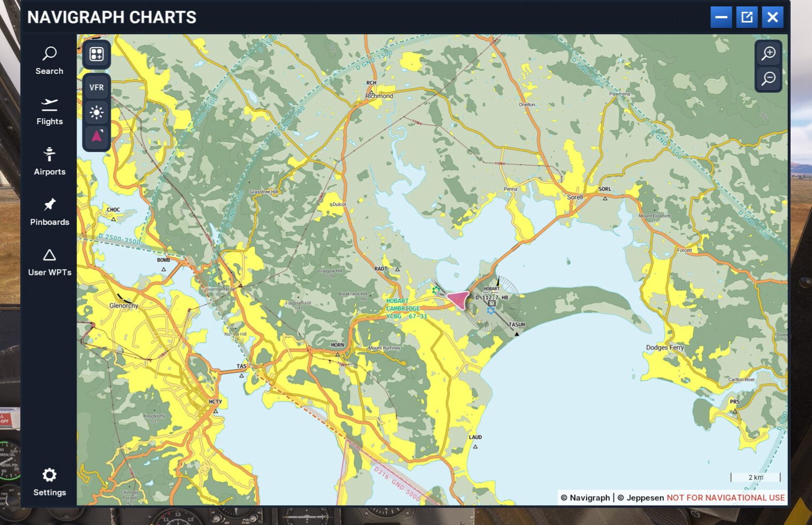The height and width of the screenshot is (525, 812).
Task: Click the Penna locality label
Action: coord(510,189)
